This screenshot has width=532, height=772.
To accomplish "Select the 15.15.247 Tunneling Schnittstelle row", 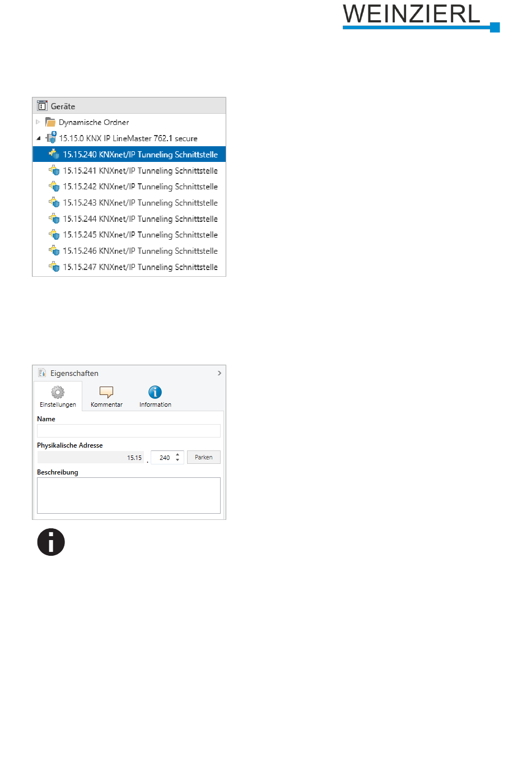I will tap(129, 267).
